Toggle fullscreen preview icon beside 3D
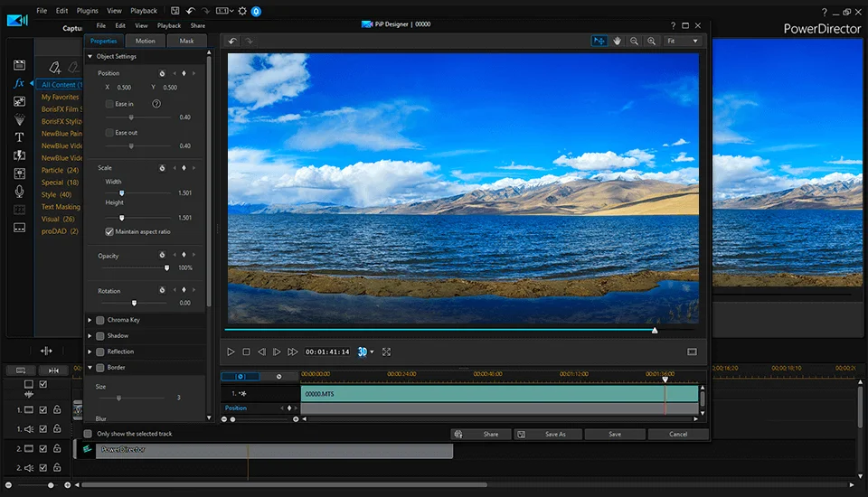868x497 pixels. pos(386,352)
